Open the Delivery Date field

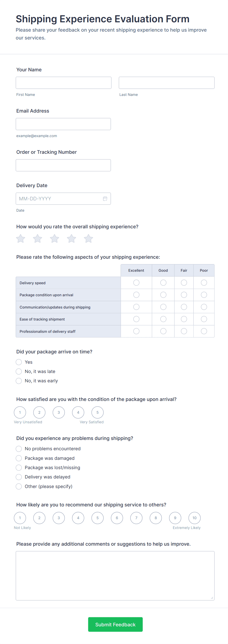(x=59, y=199)
